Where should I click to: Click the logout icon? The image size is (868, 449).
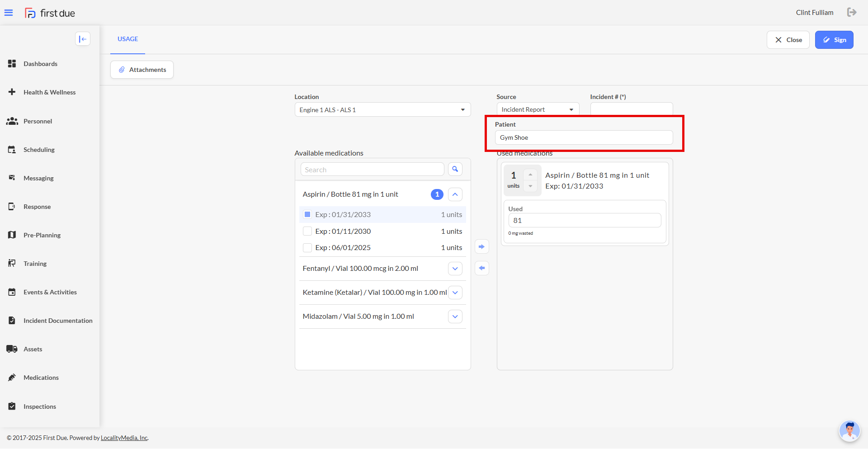point(852,12)
